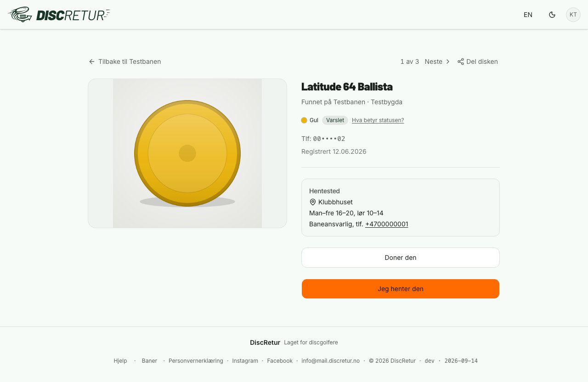
Task: Email info@mail.discretur.no
Action: coord(331,361)
